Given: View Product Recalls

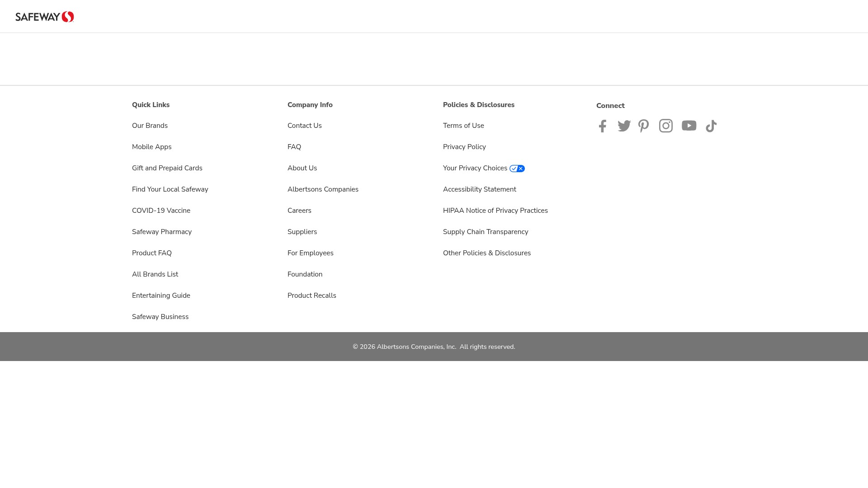Looking at the screenshot, I should pos(312,296).
